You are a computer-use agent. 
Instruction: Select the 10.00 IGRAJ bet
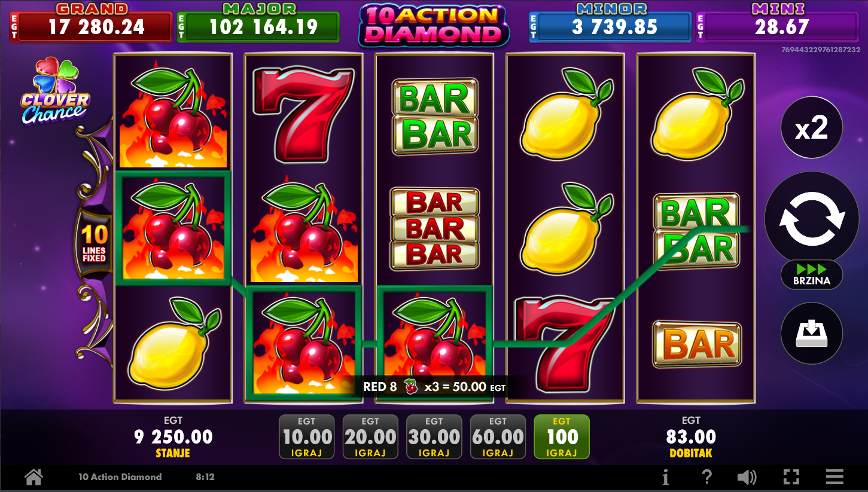click(306, 437)
